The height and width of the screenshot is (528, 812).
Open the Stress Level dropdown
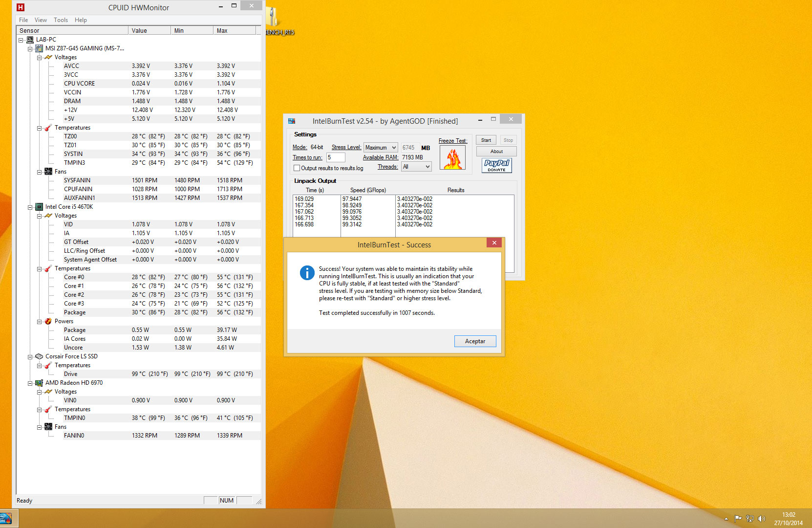click(x=381, y=148)
